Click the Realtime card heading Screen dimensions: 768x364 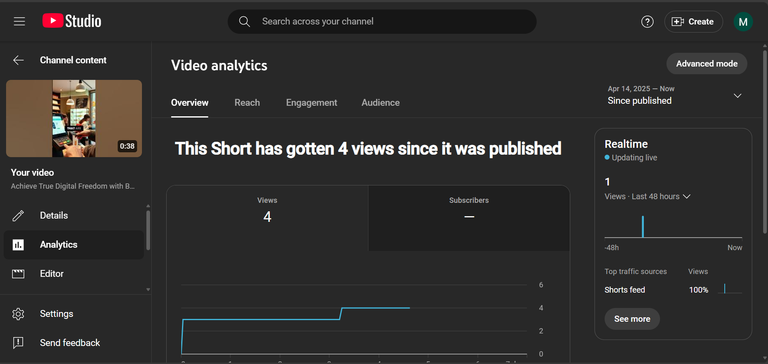(x=626, y=144)
